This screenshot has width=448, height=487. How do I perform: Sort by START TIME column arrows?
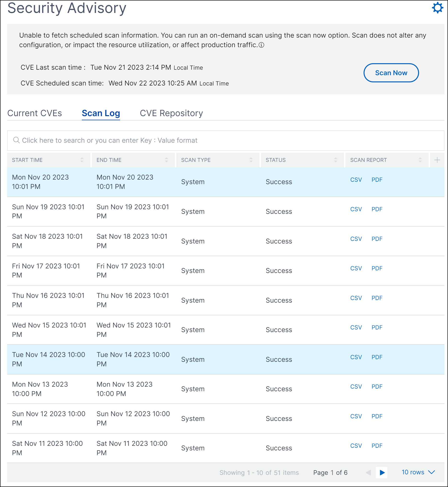pos(82,160)
